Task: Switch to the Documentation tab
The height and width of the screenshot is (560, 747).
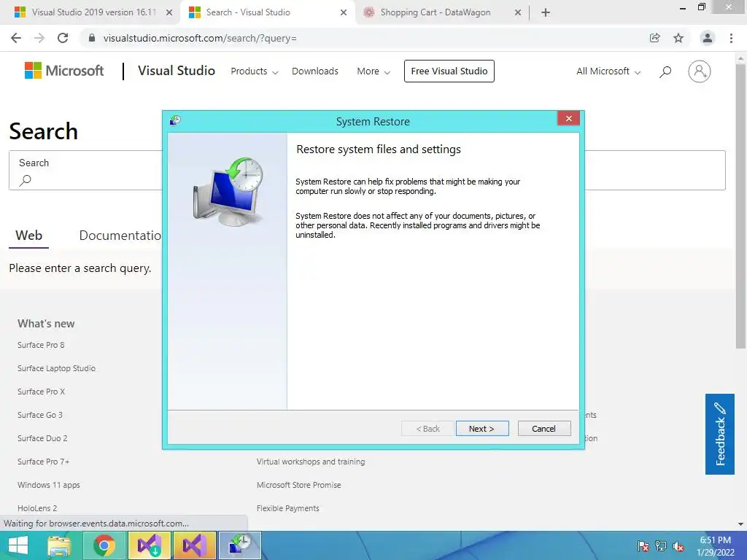Action: point(120,236)
